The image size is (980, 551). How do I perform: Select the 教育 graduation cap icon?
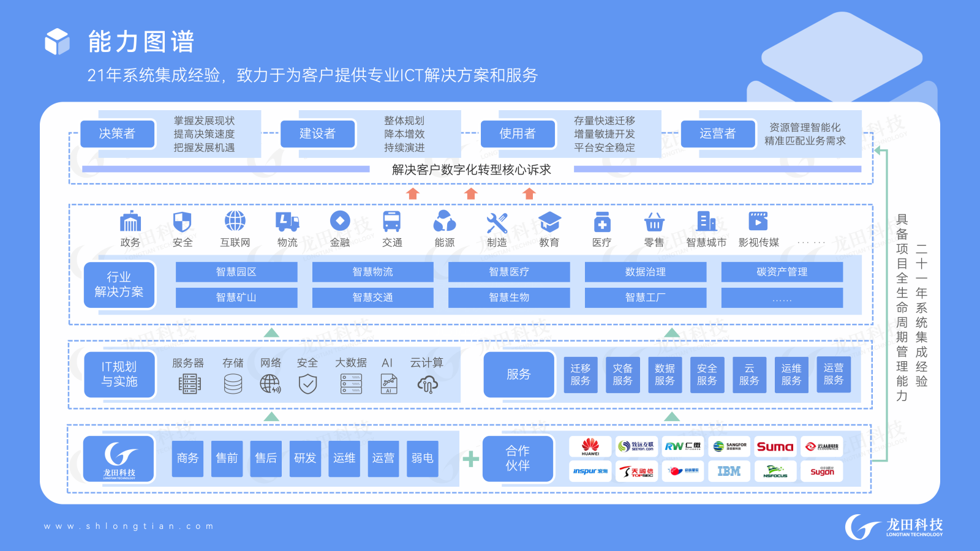tap(549, 222)
